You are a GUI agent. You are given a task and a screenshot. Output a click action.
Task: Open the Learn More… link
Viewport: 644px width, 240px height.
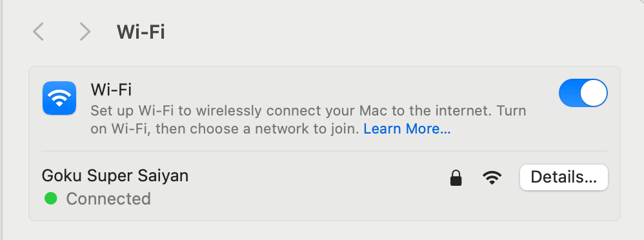407,129
